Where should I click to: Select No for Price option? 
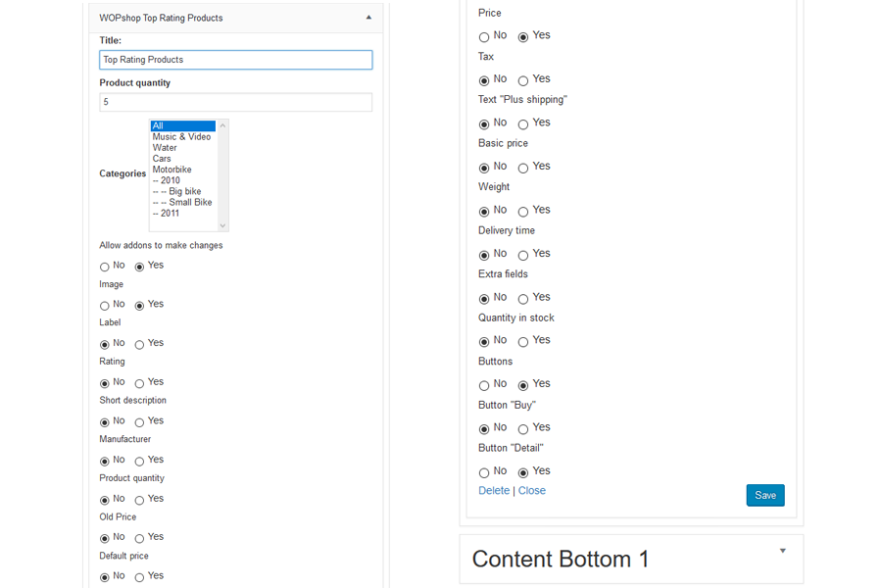484,37
